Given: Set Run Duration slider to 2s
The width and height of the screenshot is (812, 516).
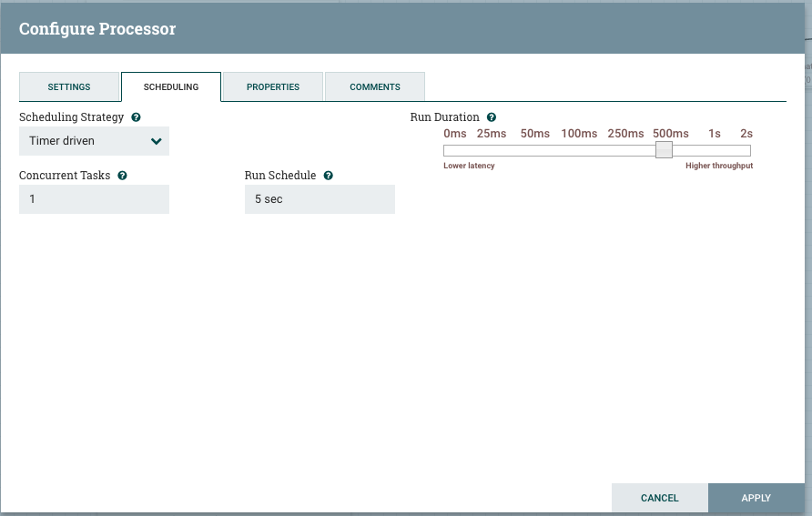Looking at the screenshot, I should [746, 134].
